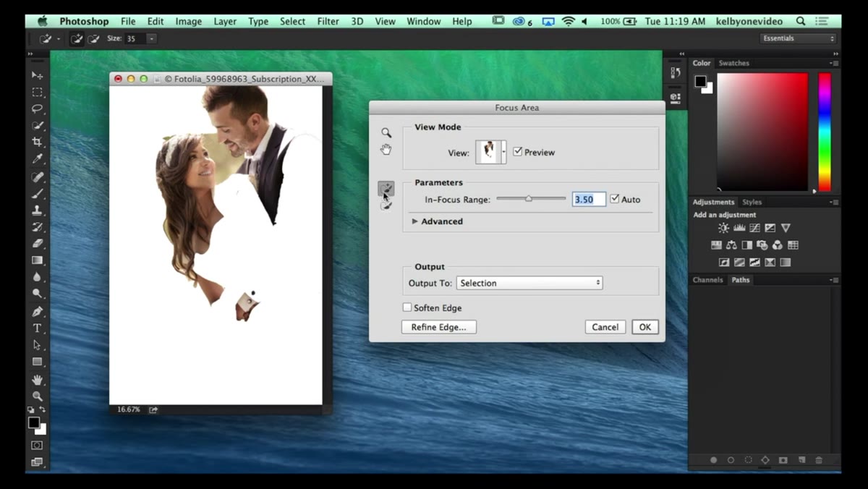The width and height of the screenshot is (868, 489).
Task: Click OK in Focus Area dialog
Action: point(644,327)
